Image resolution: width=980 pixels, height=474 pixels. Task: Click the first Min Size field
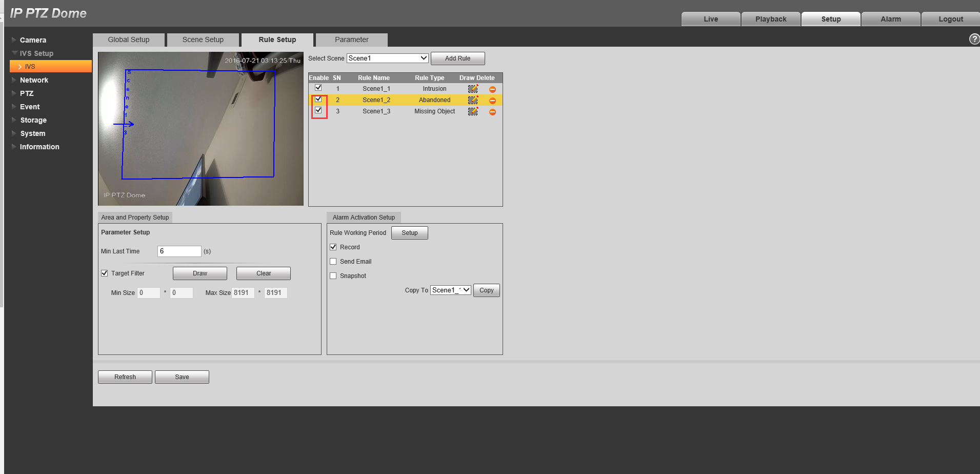[149, 293]
